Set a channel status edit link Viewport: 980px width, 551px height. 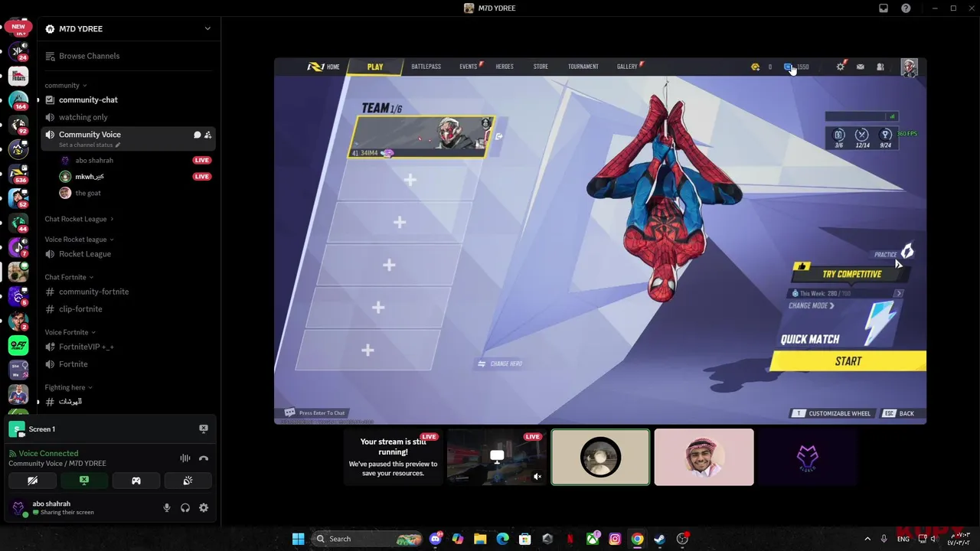(x=90, y=145)
